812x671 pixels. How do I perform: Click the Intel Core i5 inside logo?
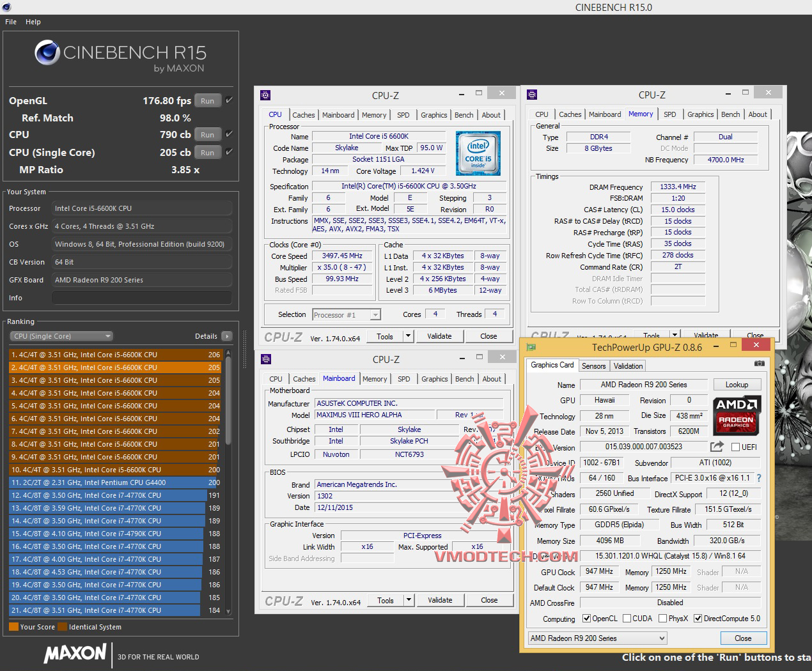[x=478, y=153]
